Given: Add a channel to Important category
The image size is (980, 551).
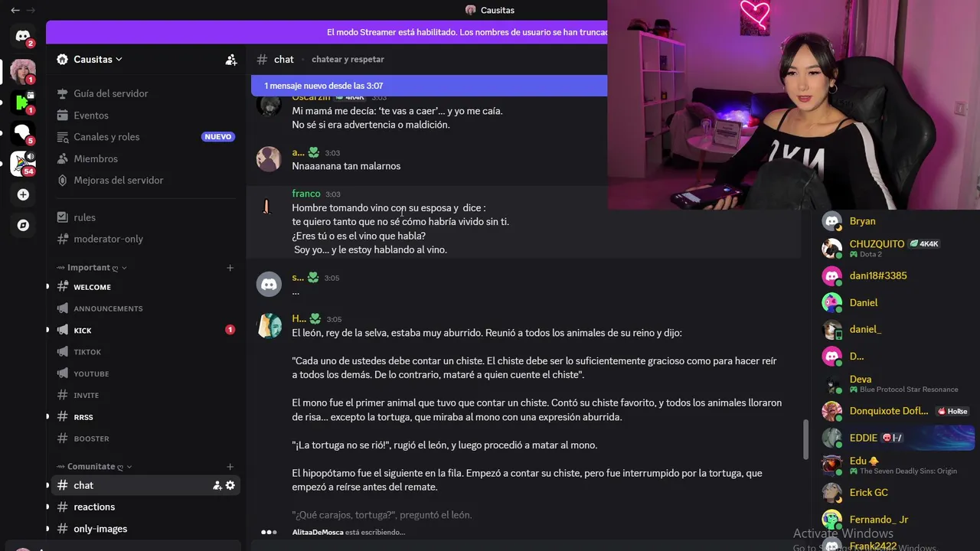Looking at the screenshot, I should (230, 268).
